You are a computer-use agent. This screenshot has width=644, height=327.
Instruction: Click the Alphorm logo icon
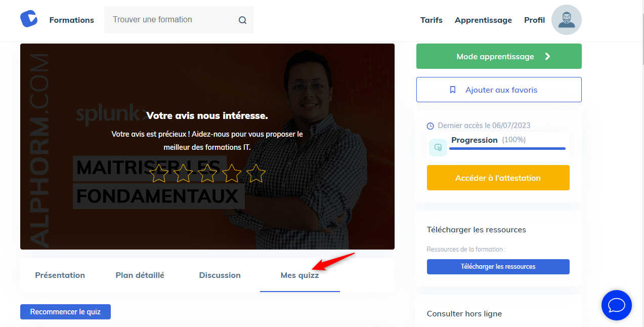[29, 19]
